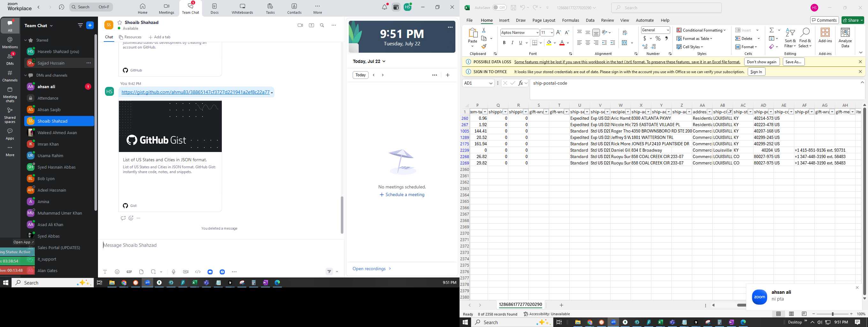Image resolution: width=868 pixels, height=327 pixels.
Task: Increase indent in the Alignment group
Action: pos(613,43)
